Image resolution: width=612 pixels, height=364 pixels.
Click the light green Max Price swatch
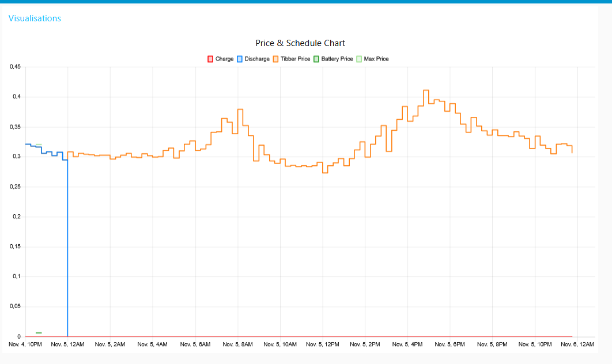tap(359, 59)
